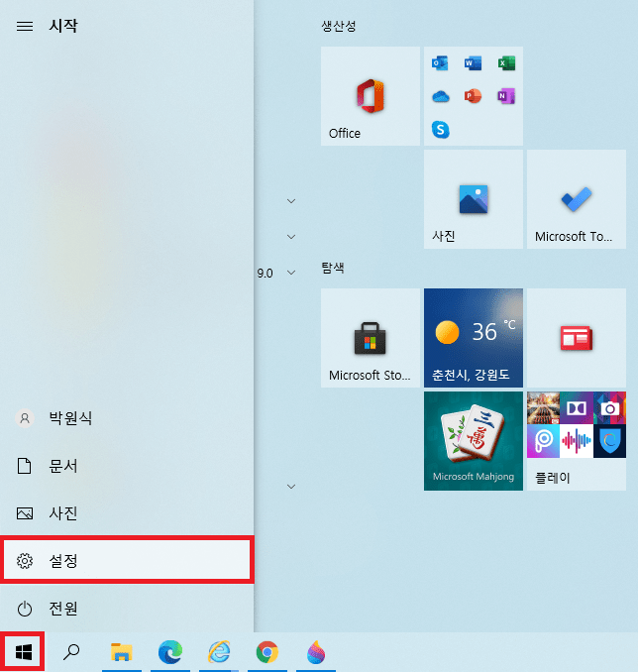The width and height of the screenshot is (638, 672).
Task: Open the sound wave app in 플레이 folder
Action: [x=577, y=441]
